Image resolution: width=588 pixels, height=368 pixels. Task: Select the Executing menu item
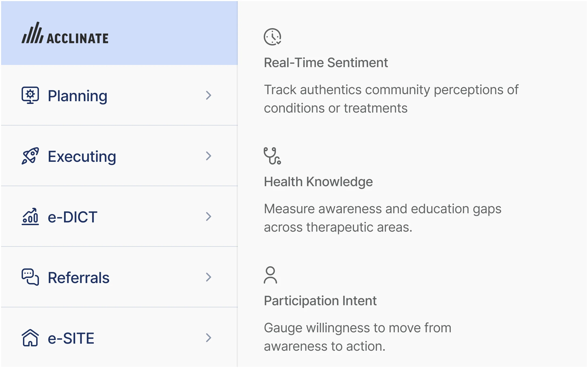(x=82, y=156)
